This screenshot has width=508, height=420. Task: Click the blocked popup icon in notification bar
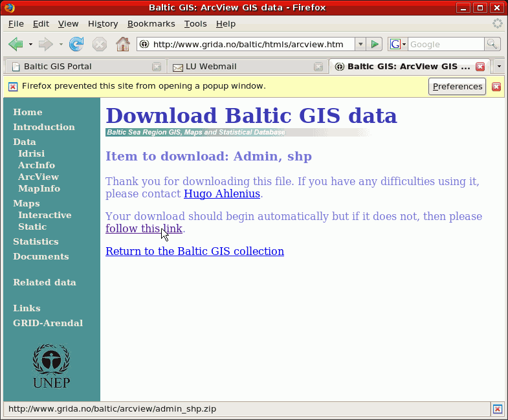[13, 87]
